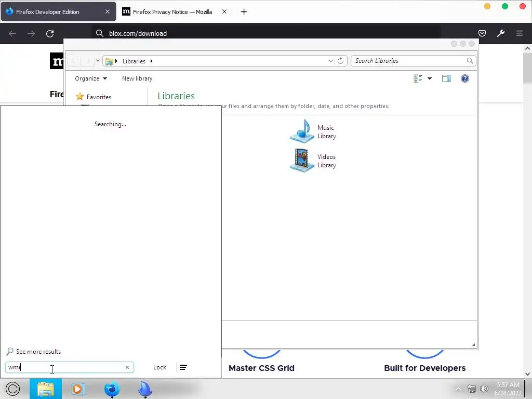Open the volume tray icon
This screenshot has height=399, width=532.
tap(484, 389)
